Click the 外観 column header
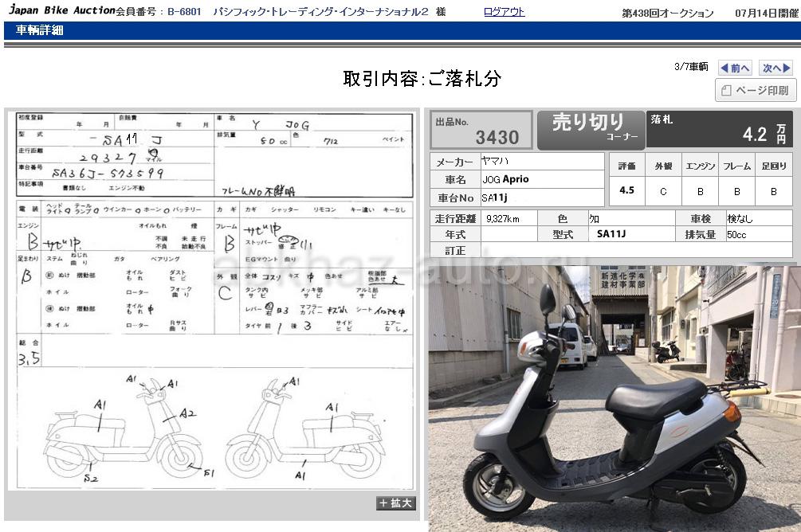The height and width of the screenshot is (532, 801). point(664,166)
